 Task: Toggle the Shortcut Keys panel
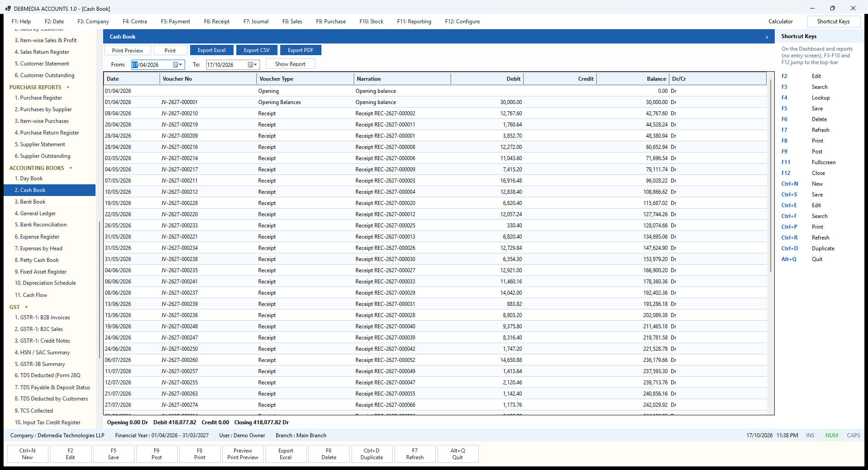pos(833,22)
